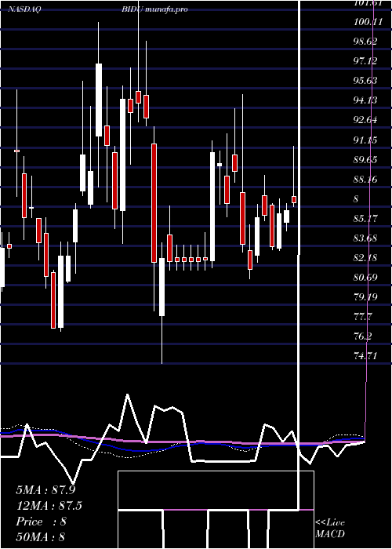
Task: Click the 12MA : 87.5 readout
Action: point(49,506)
